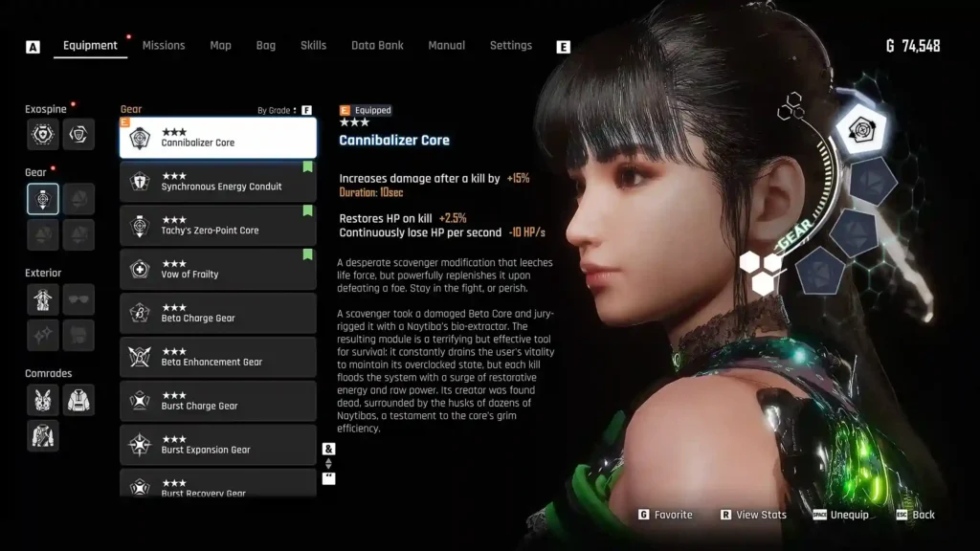Select the equipped first Gear slot
The image size is (980, 551).
pyautogui.click(x=43, y=199)
